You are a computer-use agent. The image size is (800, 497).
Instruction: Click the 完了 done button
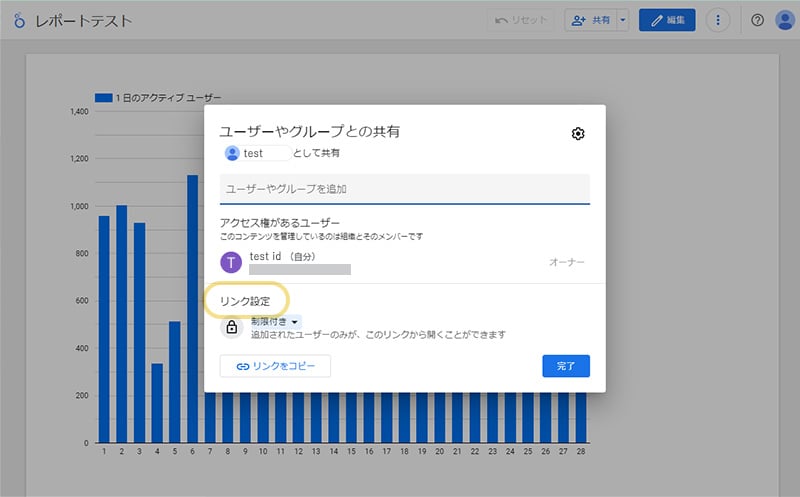[x=566, y=366]
